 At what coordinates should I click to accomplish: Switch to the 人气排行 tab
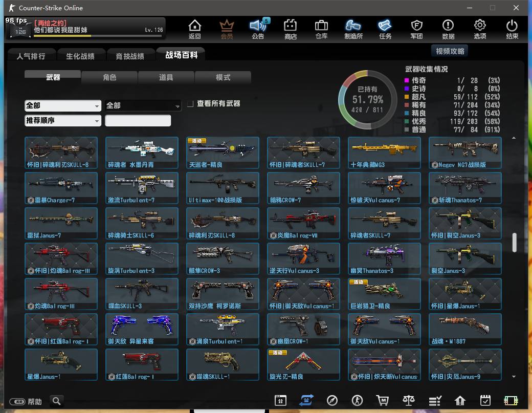[x=31, y=56]
